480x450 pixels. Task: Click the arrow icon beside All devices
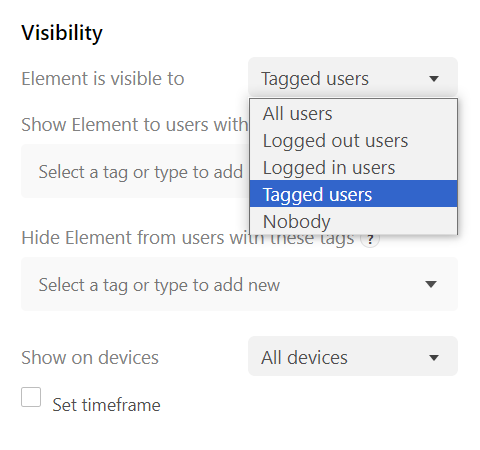coord(434,358)
